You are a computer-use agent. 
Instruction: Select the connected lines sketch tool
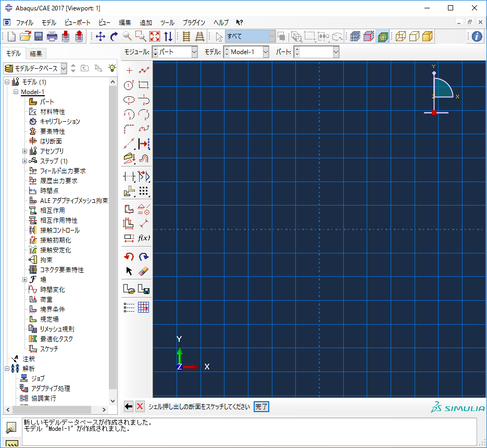coord(143,70)
